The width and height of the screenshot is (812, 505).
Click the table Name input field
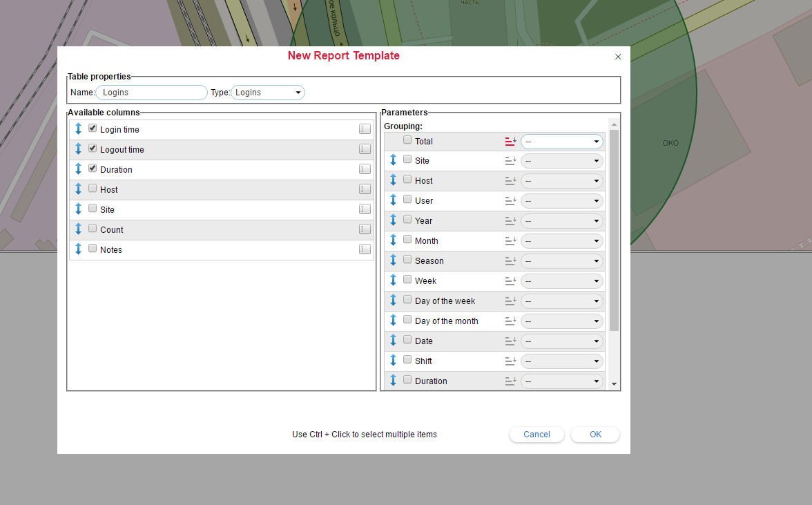(151, 93)
